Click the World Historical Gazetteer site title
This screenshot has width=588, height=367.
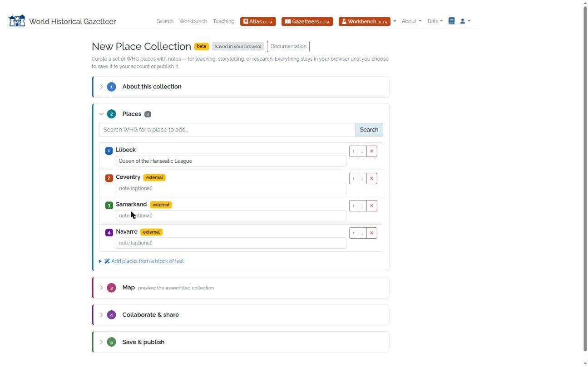[x=72, y=21]
